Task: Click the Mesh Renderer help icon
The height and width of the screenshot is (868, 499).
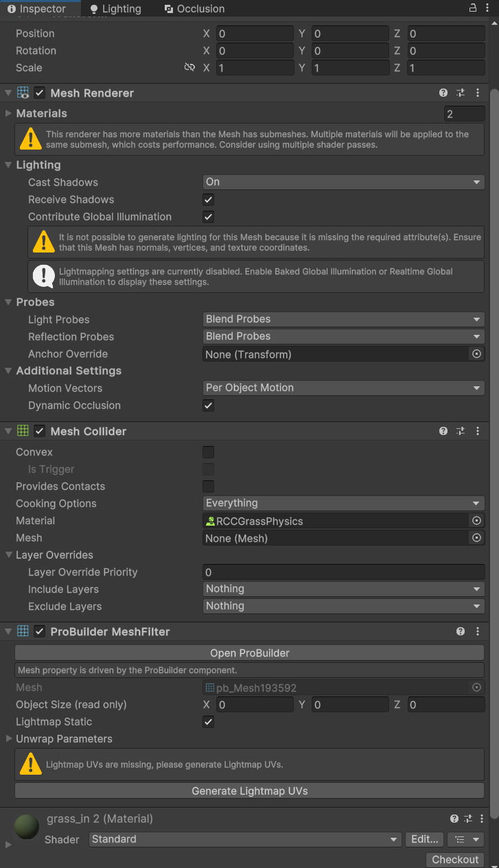Action: pos(443,93)
